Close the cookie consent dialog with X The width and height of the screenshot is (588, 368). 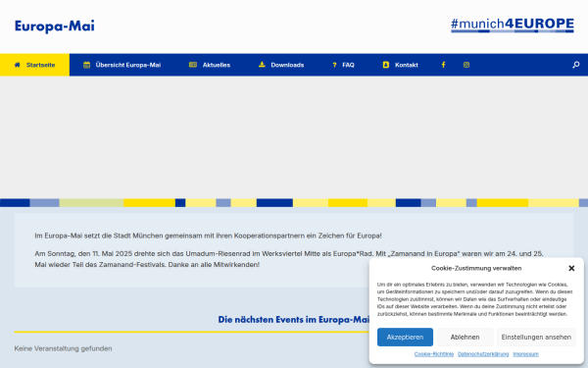(x=571, y=268)
